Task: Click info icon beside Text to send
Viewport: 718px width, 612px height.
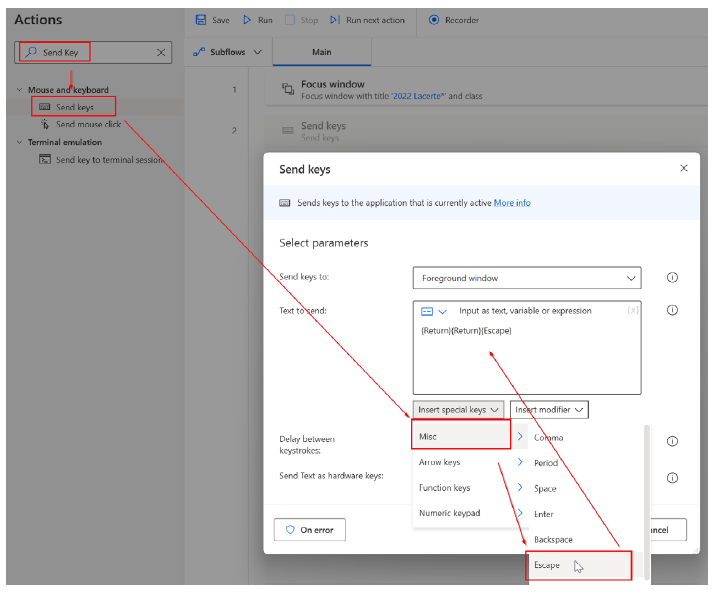Action: click(x=672, y=311)
